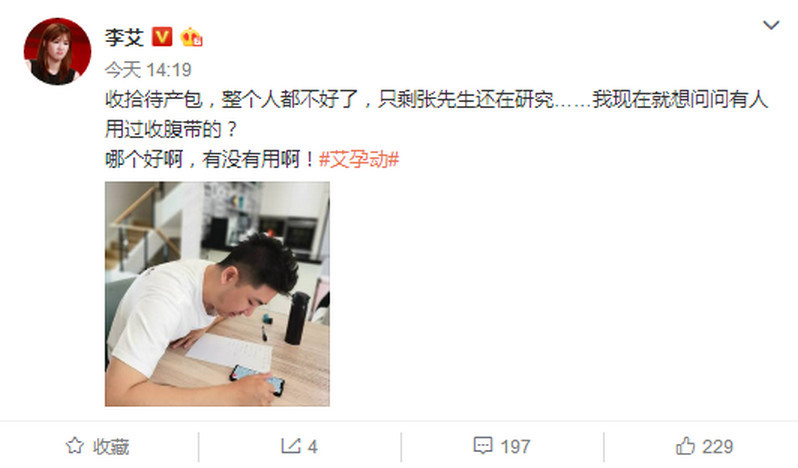798x468 pixels.
Task: Open the username 李艾 link
Action: click(124, 37)
